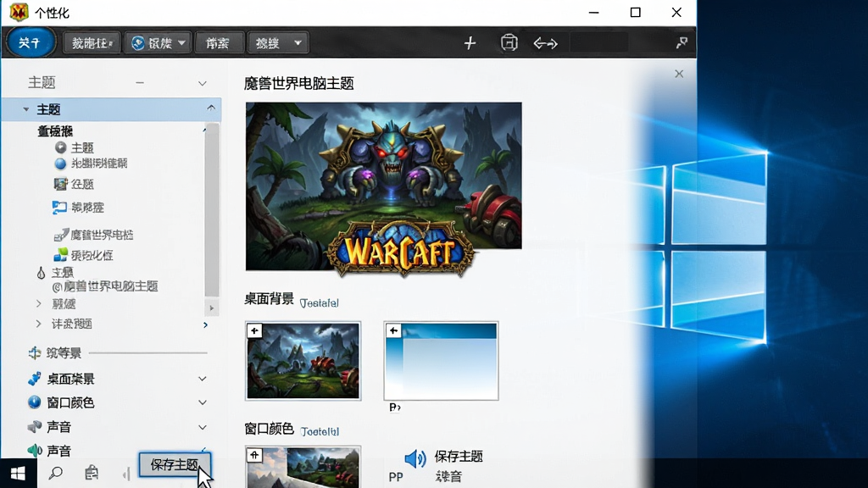Select the window color preview thumbnail
Viewport: 868px width, 488px height.
[x=303, y=468]
